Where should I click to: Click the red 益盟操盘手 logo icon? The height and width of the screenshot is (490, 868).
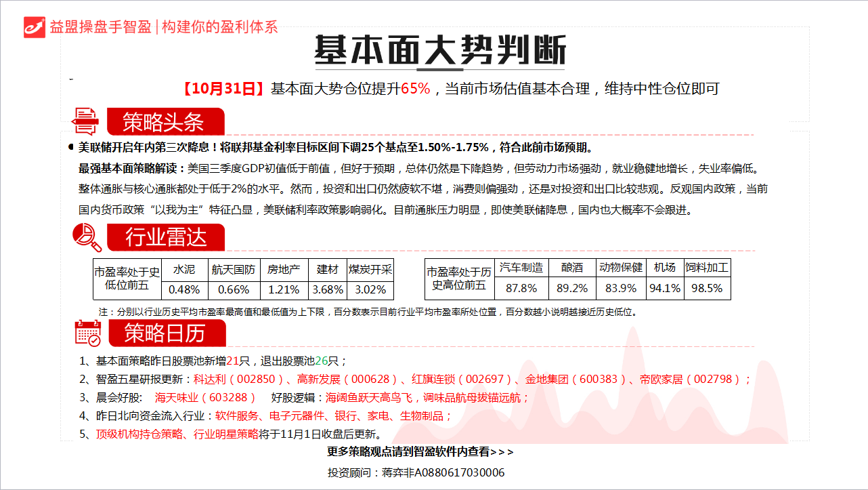click(x=35, y=26)
